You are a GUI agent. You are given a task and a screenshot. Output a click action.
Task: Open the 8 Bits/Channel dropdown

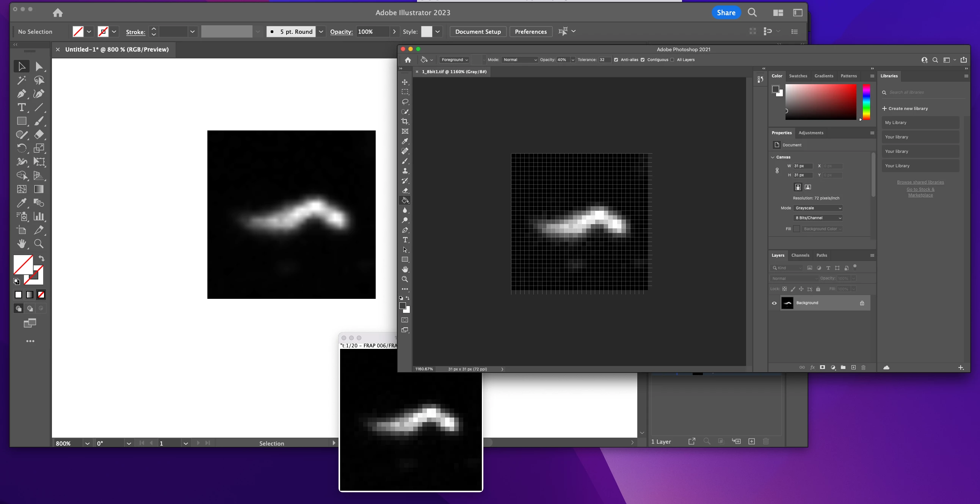pyautogui.click(x=818, y=218)
